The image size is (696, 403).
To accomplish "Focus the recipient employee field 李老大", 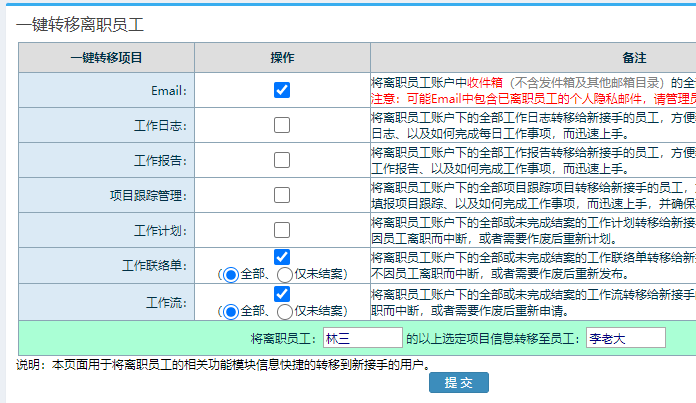I will click(625, 338).
